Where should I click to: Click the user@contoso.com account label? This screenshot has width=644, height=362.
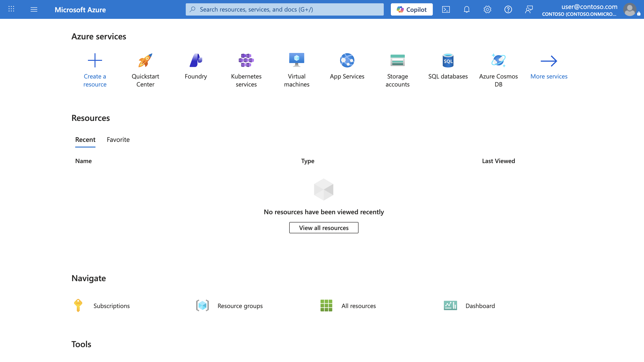pyautogui.click(x=589, y=7)
